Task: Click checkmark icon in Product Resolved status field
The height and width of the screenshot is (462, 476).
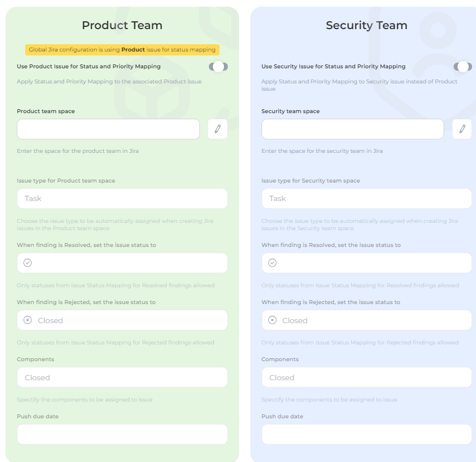Action: click(x=27, y=263)
